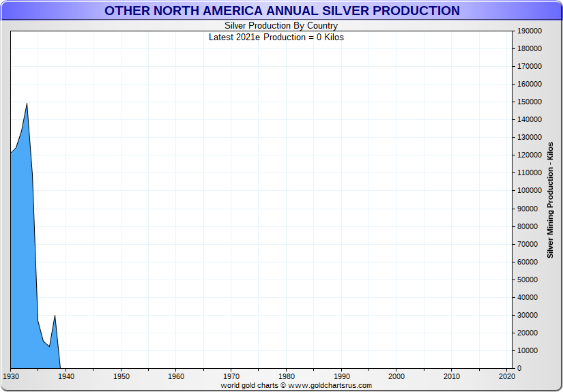Click the 'Silver Mining Production - Kilos' axis title
The width and height of the screenshot is (563, 392).
point(550,200)
